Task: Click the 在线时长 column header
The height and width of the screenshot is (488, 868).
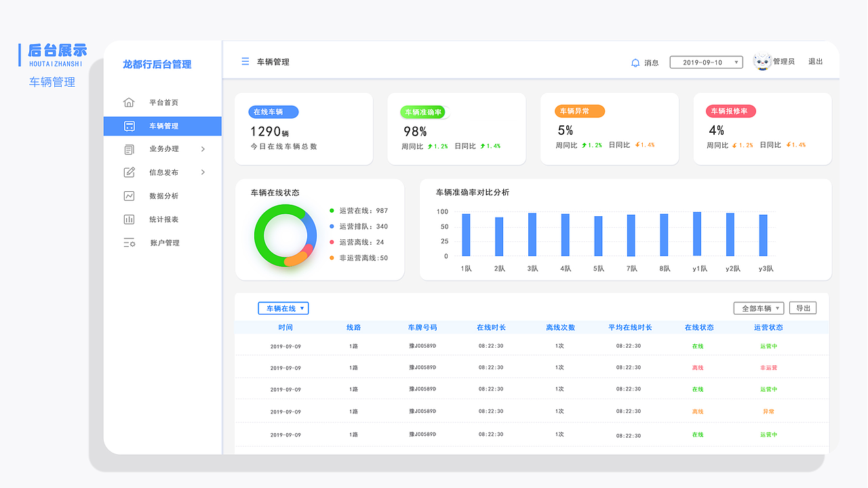Action: click(491, 327)
